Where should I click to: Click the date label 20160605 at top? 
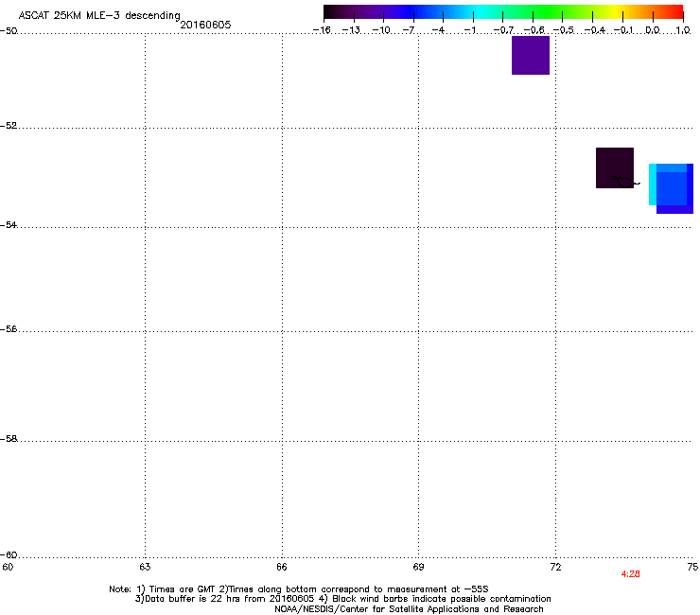(x=205, y=25)
